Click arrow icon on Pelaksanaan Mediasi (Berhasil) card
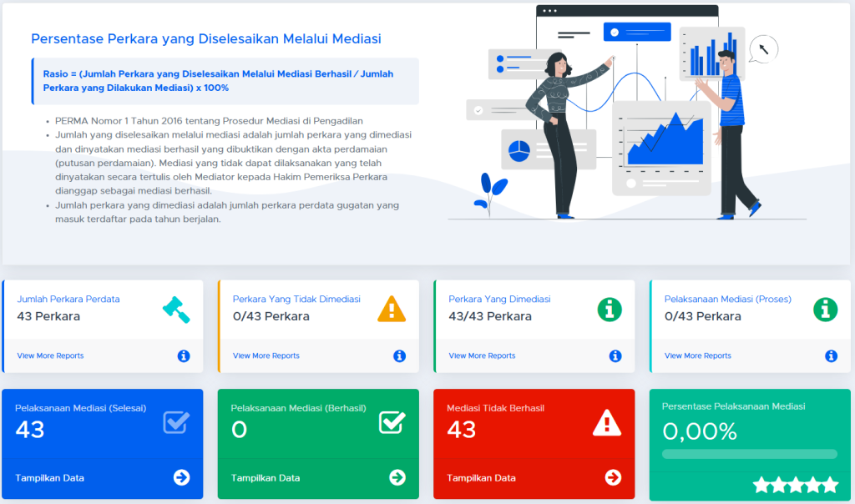Viewport: 855px width, 504px height. (x=397, y=477)
